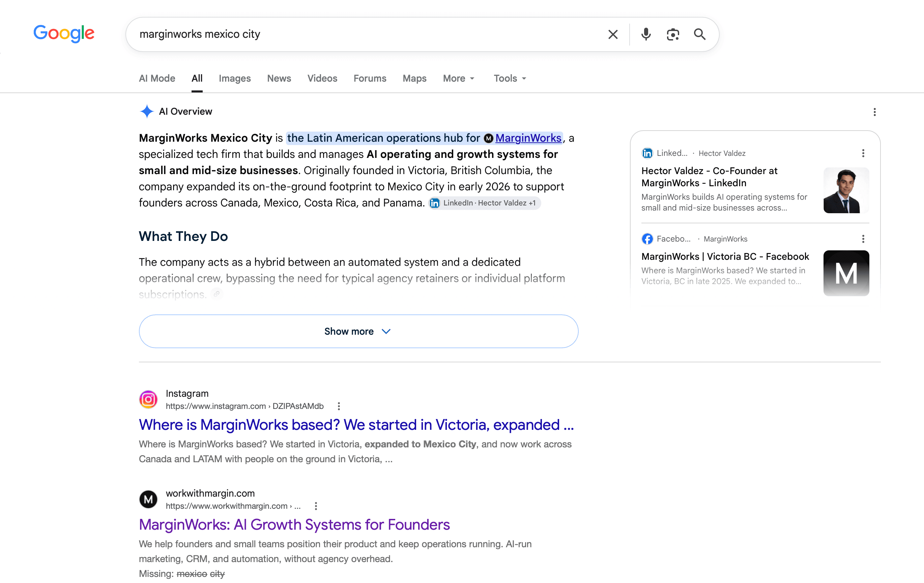The width and height of the screenshot is (924, 583).
Task: Click the link icon after subscriptions text
Action: pos(217,294)
